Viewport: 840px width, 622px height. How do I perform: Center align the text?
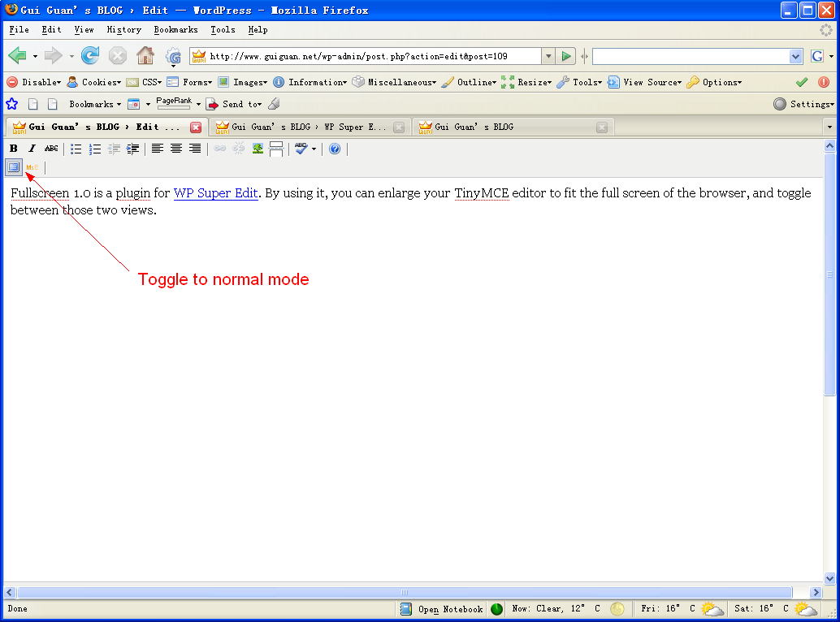[175, 149]
